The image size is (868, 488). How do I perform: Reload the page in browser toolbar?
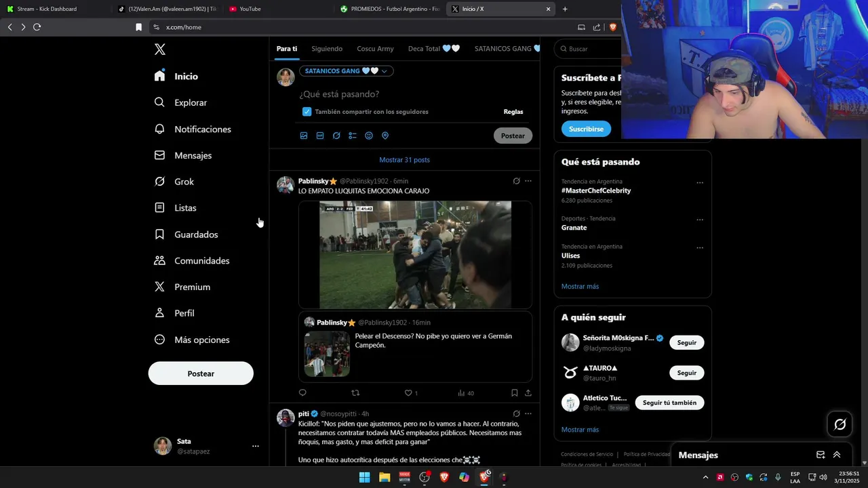37,27
